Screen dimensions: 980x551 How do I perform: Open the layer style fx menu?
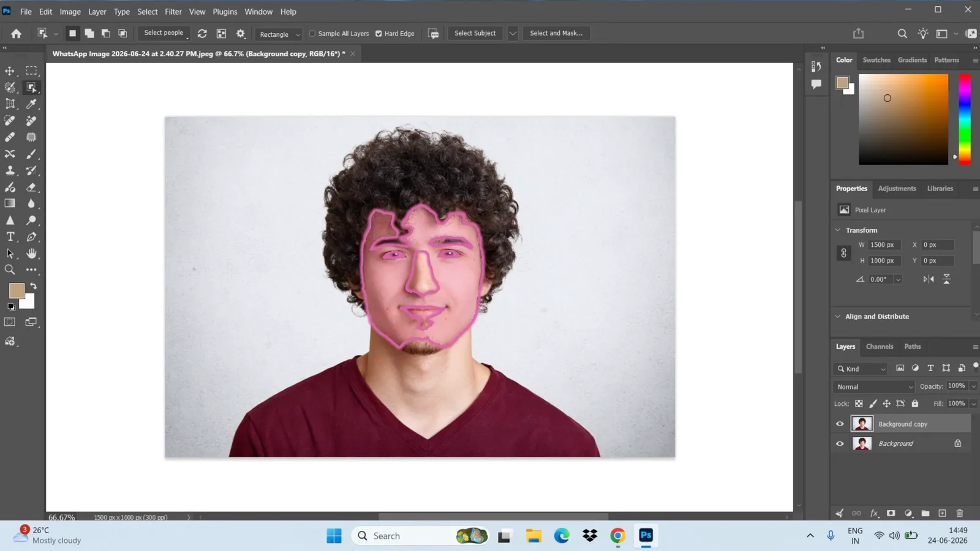874,513
